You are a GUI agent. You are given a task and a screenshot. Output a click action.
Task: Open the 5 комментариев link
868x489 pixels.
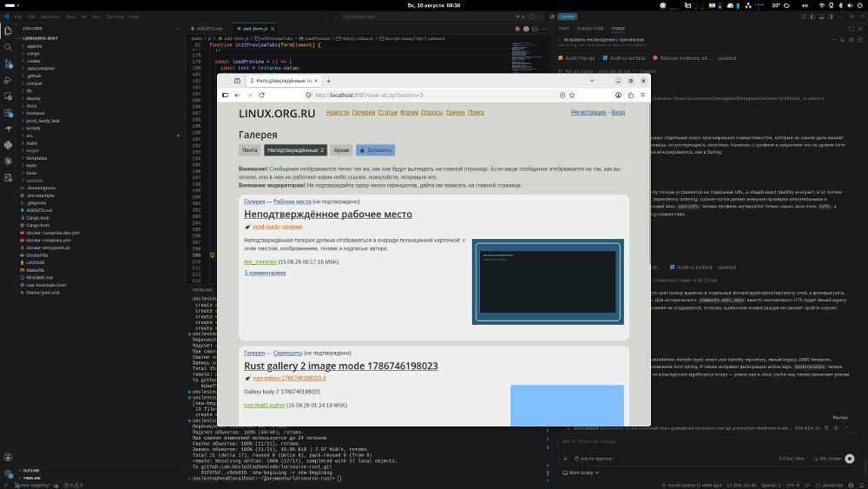tap(265, 273)
